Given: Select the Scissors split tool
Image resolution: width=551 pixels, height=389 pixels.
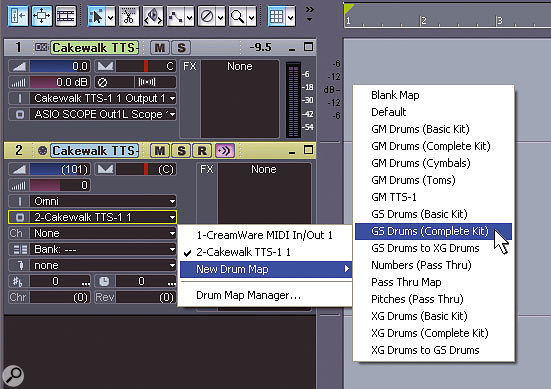Looking at the screenshot, I should pos(129,16).
